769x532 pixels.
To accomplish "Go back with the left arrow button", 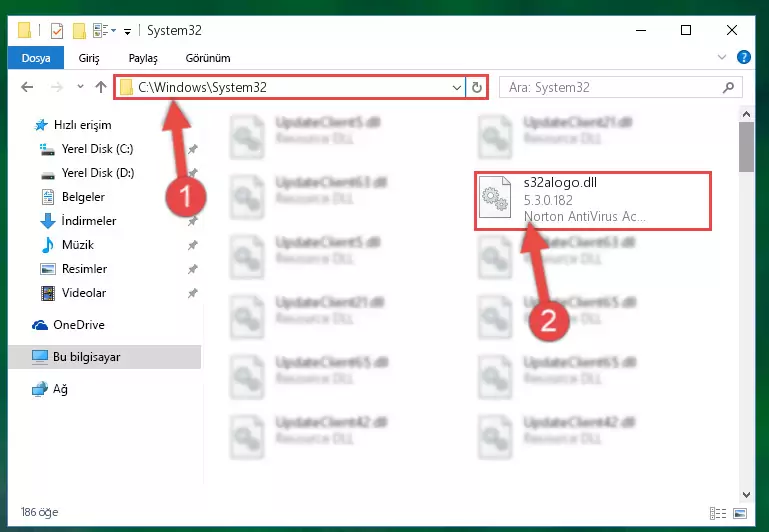I will click(27, 87).
